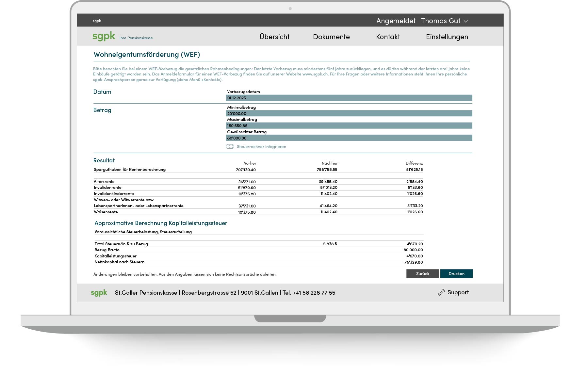Select the Vorbezugsdatum date field
Image resolution: width=588 pixels, height=392 pixels.
click(349, 98)
